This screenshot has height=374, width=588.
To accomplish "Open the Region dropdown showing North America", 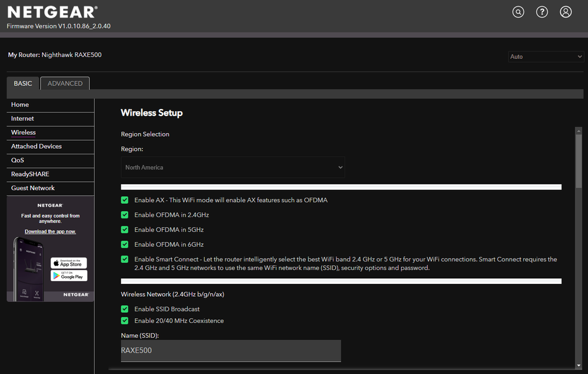I will pyautogui.click(x=233, y=167).
